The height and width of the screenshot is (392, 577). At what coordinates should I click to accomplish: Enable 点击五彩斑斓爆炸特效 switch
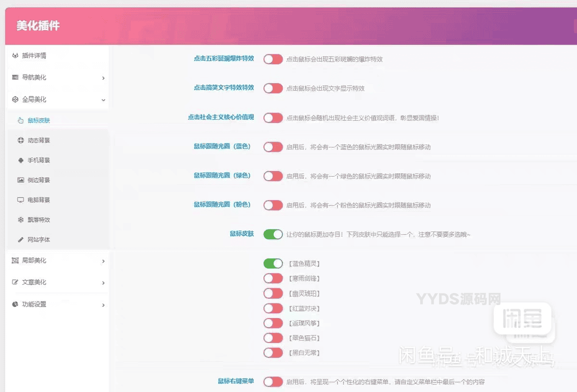point(273,59)
